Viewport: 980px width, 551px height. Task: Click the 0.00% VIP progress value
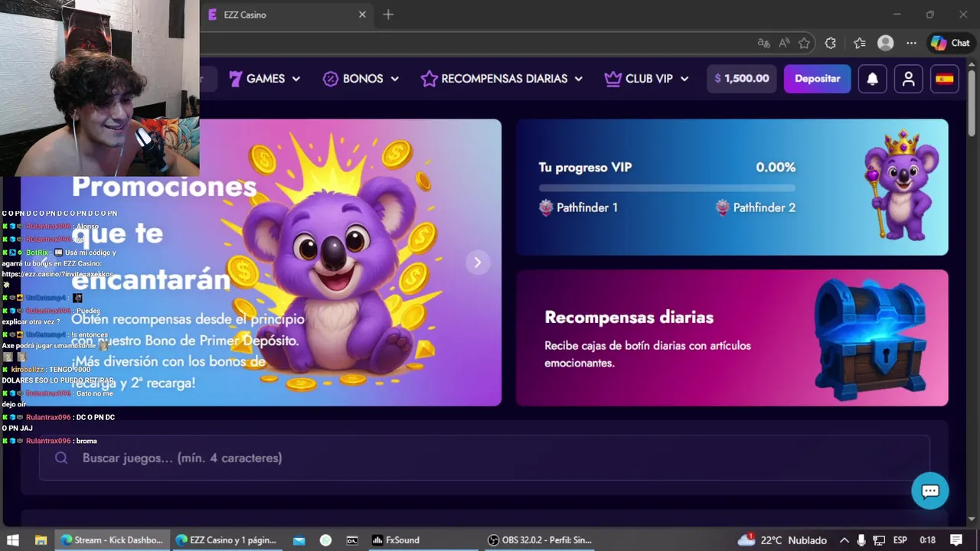(776, 167)
